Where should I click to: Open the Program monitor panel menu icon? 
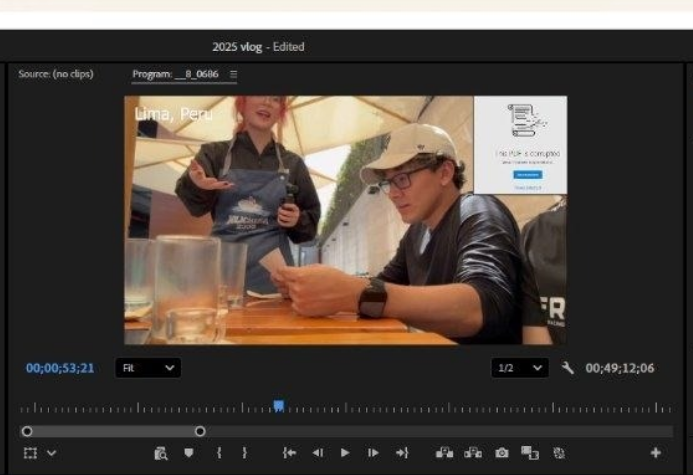(233, 74)
